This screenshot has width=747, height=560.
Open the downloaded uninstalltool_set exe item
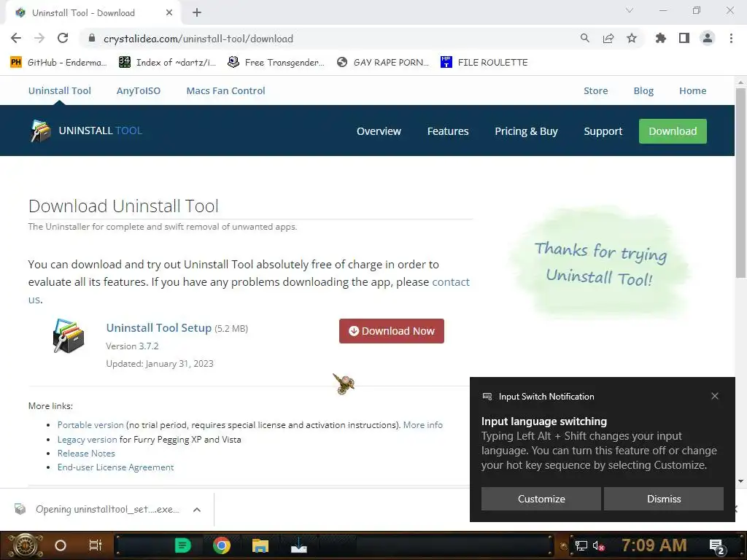pyautogui.click(x=98, y=510)
